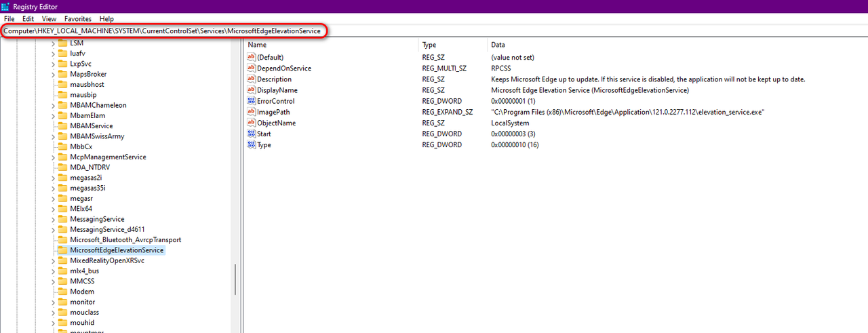The height and width of the screenshot is (333, 868).
Task: Click the LocalSystem data cell
Action: (510, 123)
